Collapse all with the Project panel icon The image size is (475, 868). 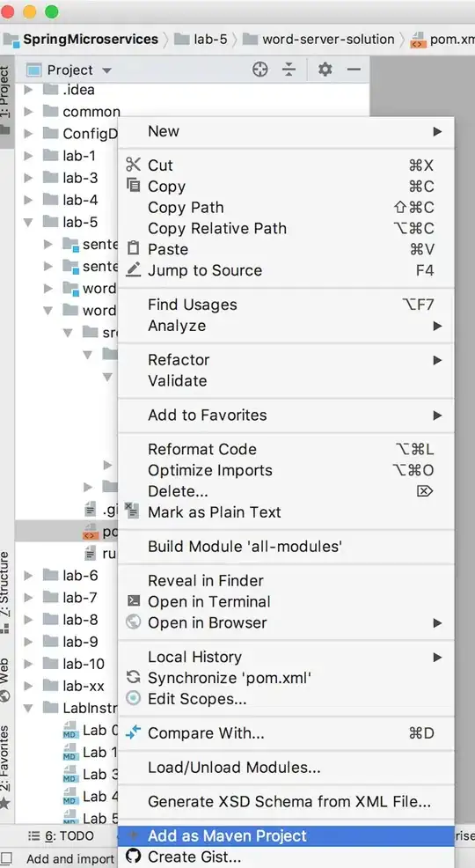click(289, 70)
